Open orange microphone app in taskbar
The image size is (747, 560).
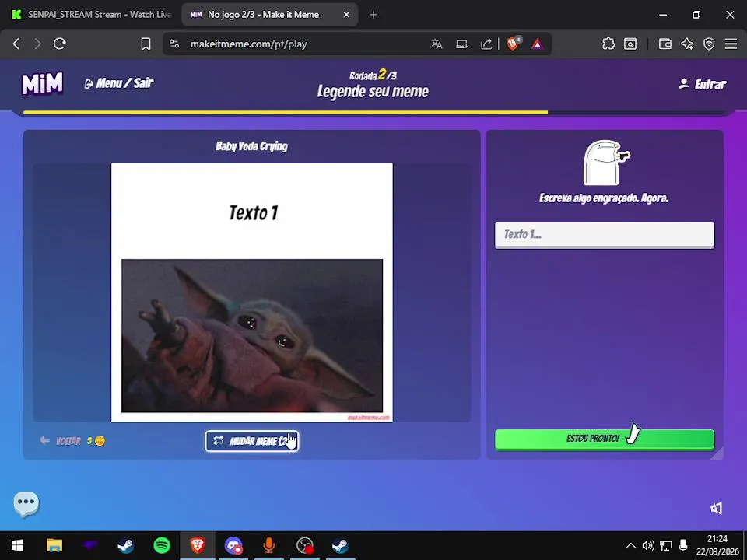tap(269, 546)
